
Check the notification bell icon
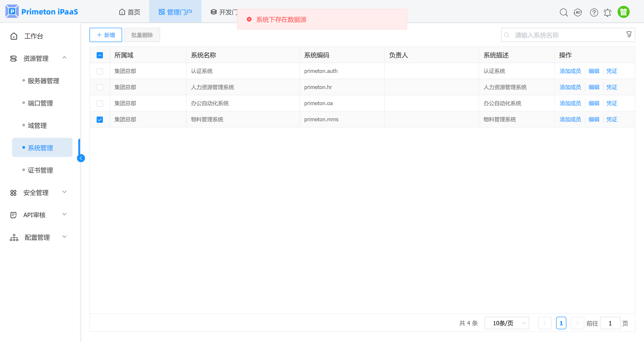608,12
